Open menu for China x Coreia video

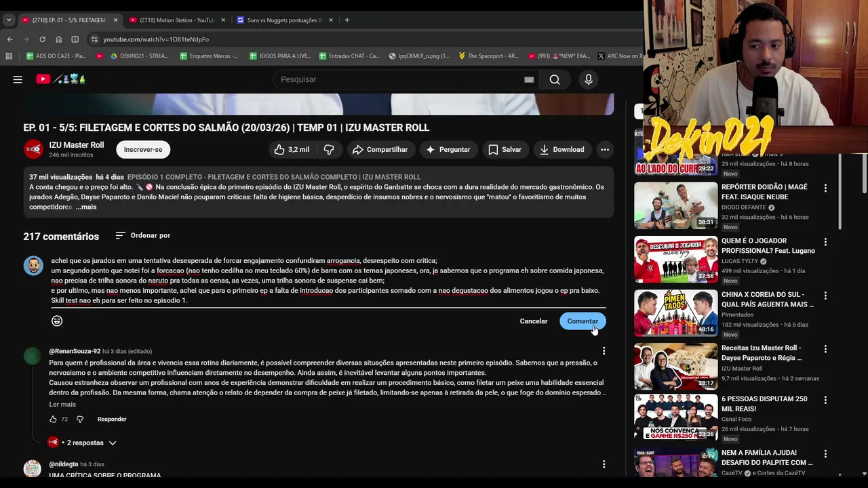tap(825, 296)
